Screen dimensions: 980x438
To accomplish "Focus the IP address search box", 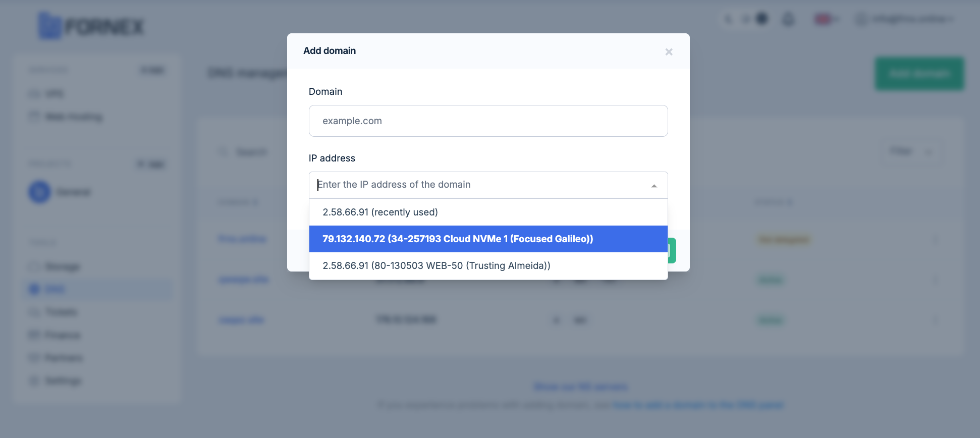I will pos(479,185).
